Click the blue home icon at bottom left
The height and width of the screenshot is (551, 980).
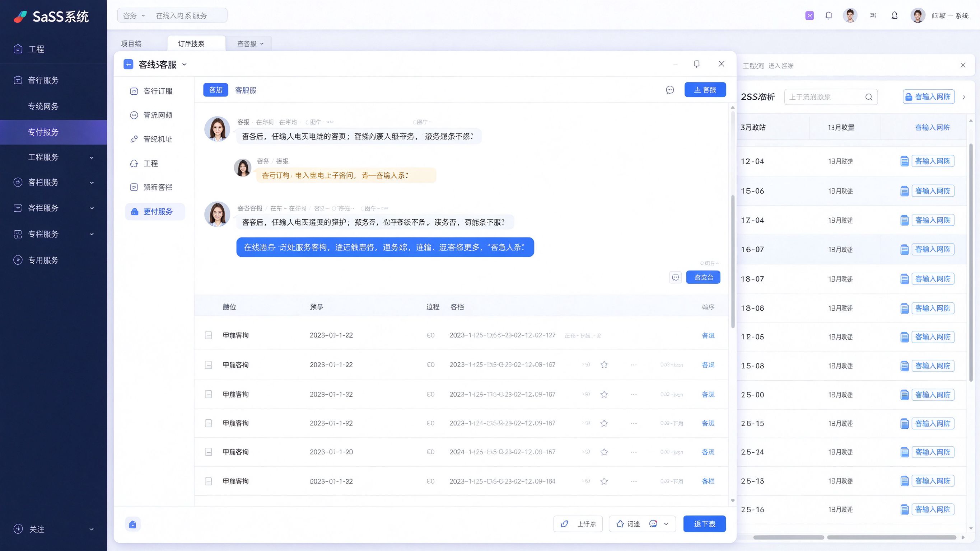coord(133,524)
